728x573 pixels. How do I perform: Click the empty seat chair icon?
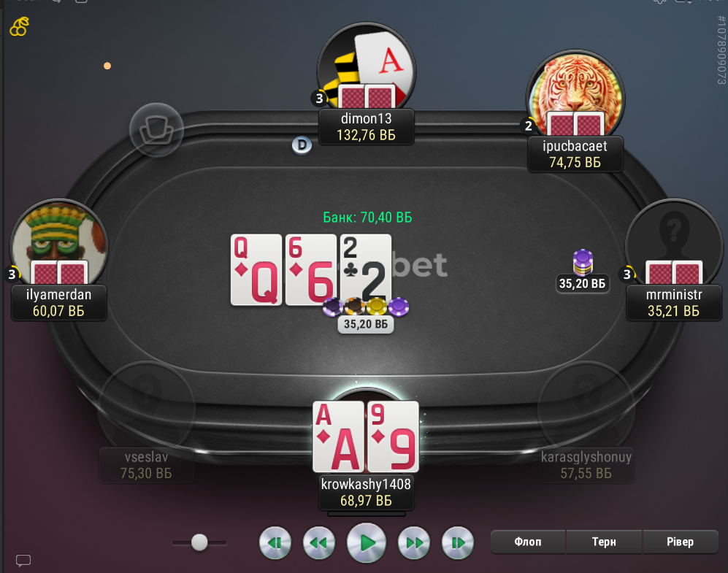(156, 130)
